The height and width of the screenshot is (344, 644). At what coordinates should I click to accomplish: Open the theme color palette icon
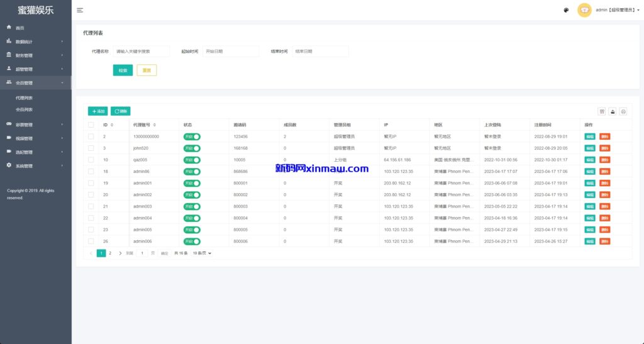[x=566, y=10]
